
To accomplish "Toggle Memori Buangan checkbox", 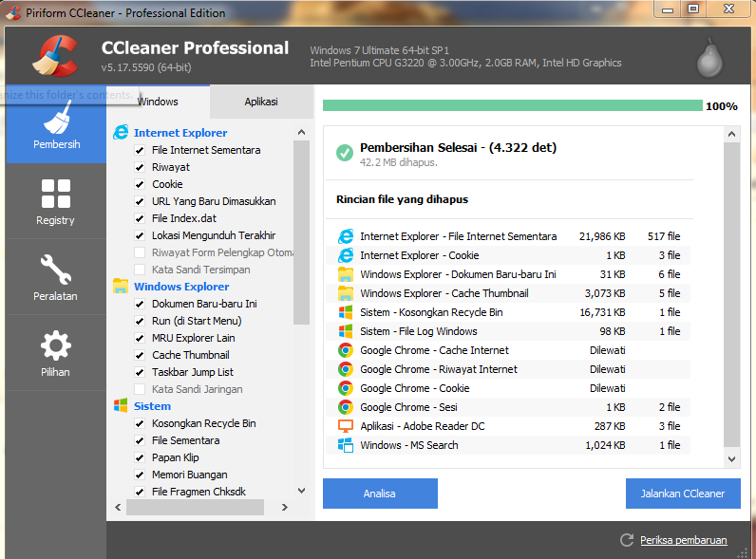I will [140, 475].
